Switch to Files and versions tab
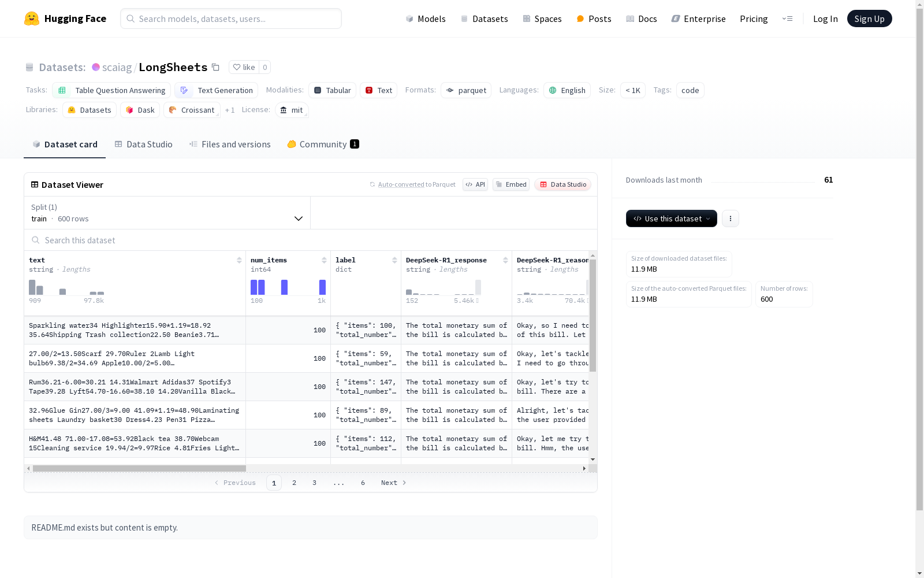The height and width of the screenshot is (578, 924). pos(230,144)
